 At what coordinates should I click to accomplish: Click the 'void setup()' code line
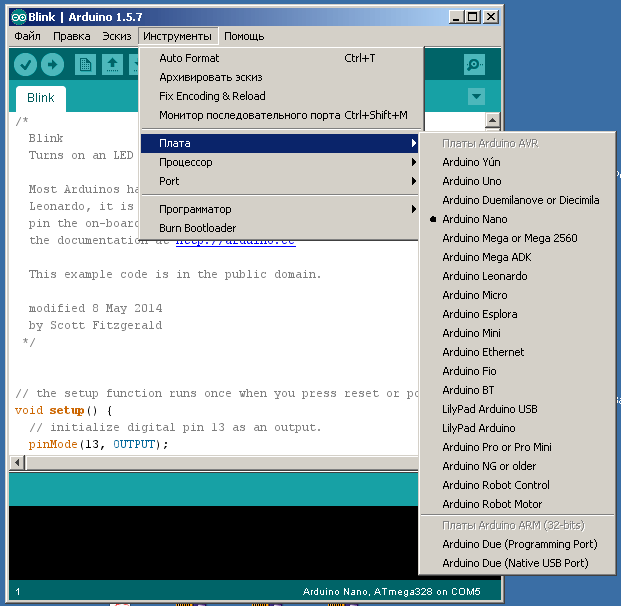(x=63, y=410)
